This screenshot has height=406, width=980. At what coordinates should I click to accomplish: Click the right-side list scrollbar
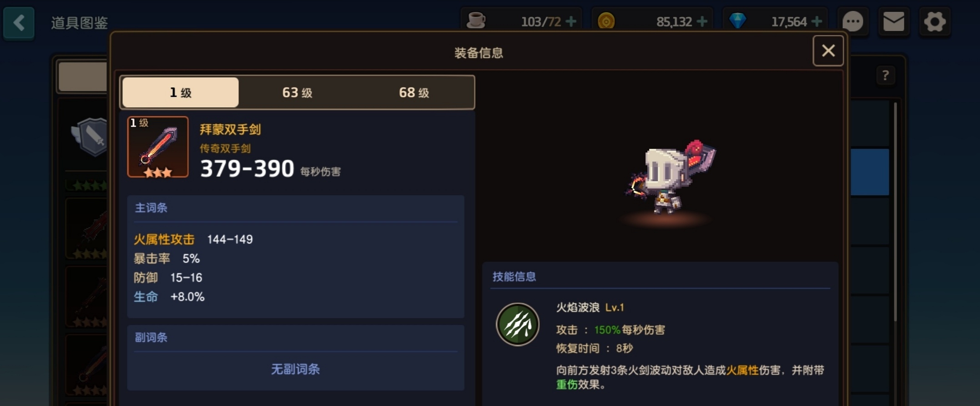tap(895, 212)
